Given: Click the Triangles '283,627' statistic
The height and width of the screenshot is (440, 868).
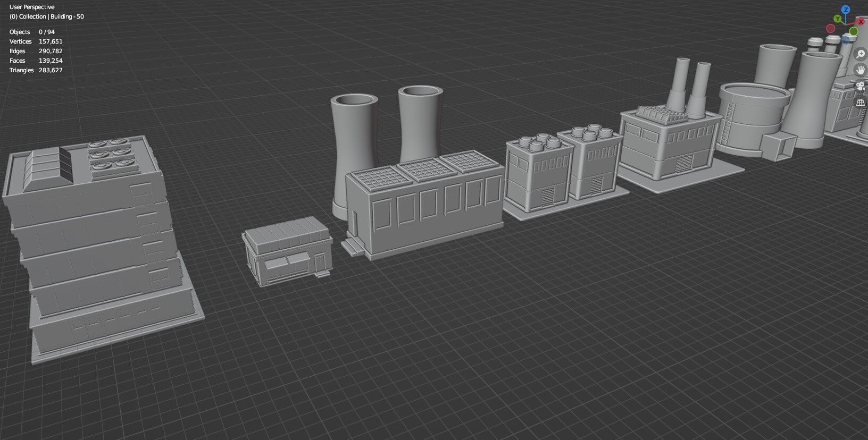Looking at the screenshot, I should [51, 70].
